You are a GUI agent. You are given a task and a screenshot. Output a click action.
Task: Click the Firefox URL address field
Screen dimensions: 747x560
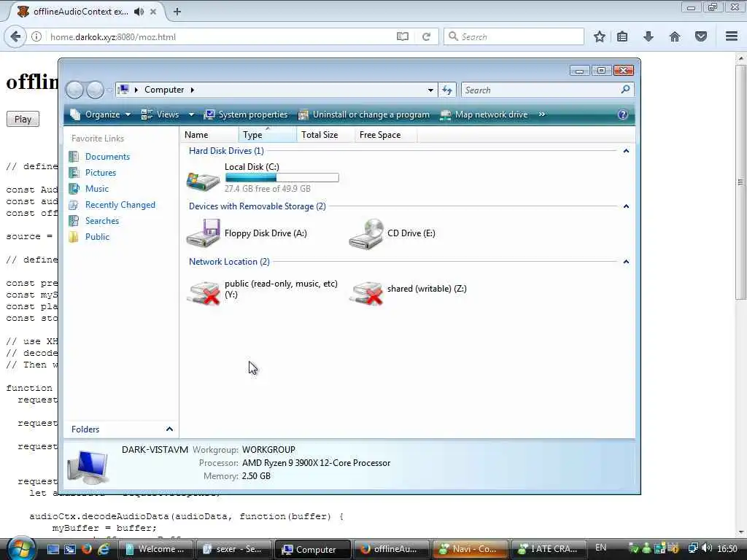coord(220,36)
